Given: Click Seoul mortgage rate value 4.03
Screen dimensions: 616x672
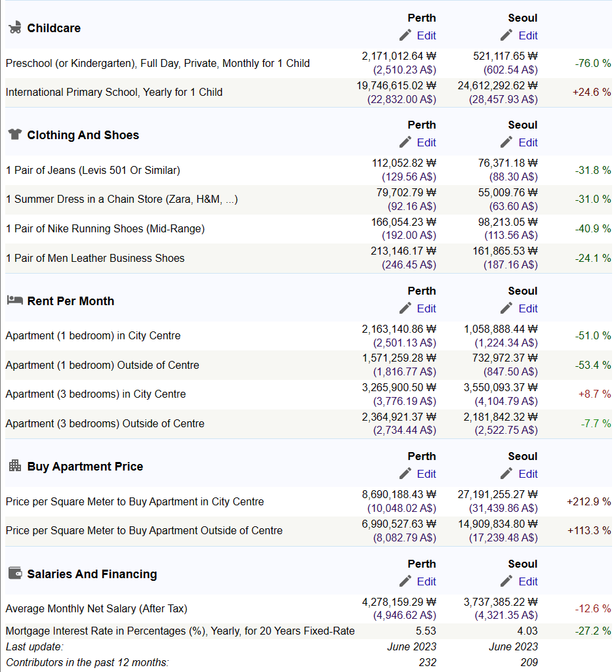Looking at the screenshot, I should click(x=527, y=631).
